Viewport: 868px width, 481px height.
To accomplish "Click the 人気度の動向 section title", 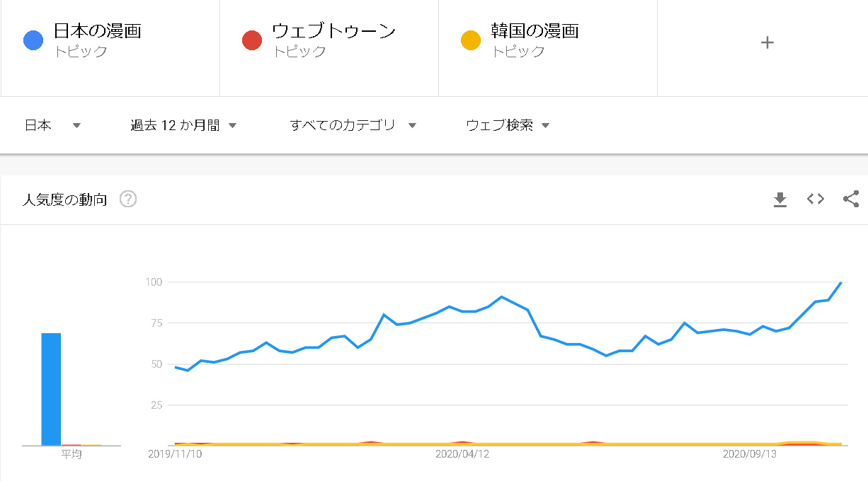I will pos(65,199).
